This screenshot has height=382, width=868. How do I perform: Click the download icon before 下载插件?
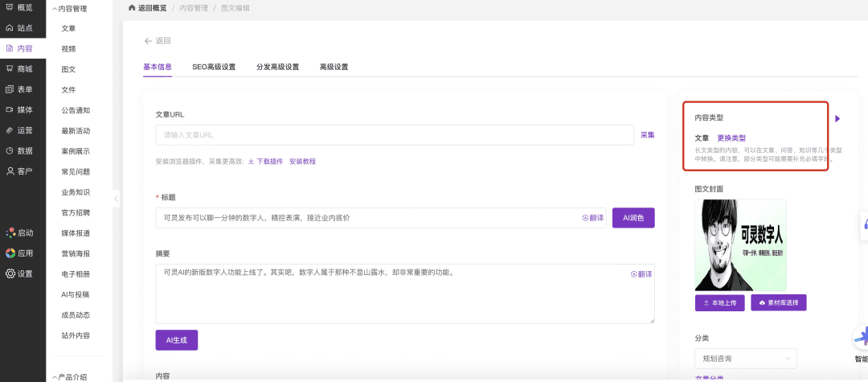(x=251, y=162)
